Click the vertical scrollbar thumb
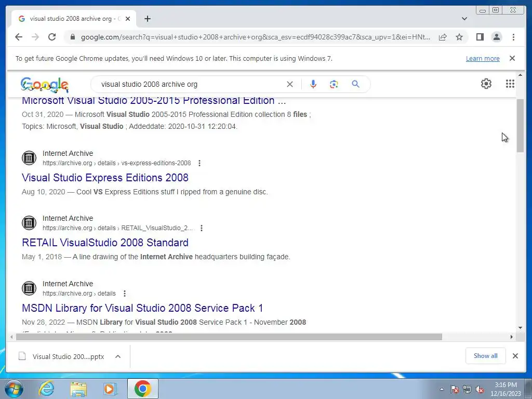Viewport: 532px width, 399px height. [520, 126]
